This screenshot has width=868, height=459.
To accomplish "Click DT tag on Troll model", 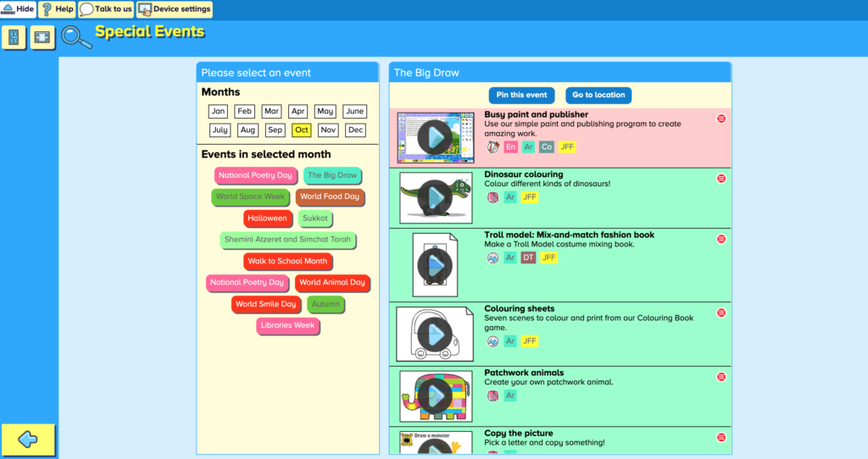I will tap(528, 257).
